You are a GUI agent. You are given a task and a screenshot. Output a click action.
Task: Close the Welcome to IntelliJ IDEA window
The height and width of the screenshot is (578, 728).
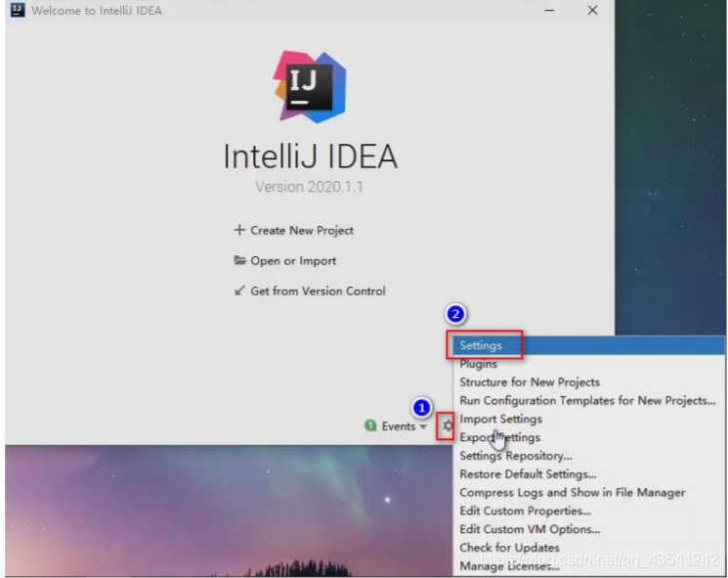click(592, 10)
